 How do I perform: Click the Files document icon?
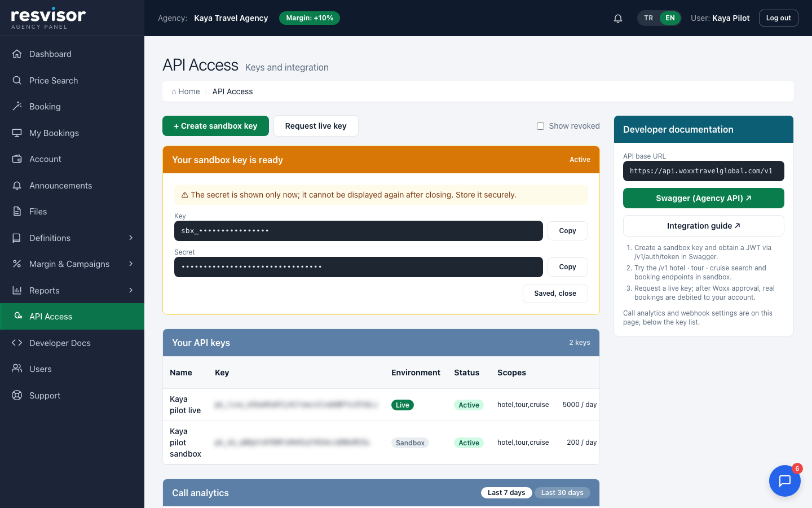(17, 212)
